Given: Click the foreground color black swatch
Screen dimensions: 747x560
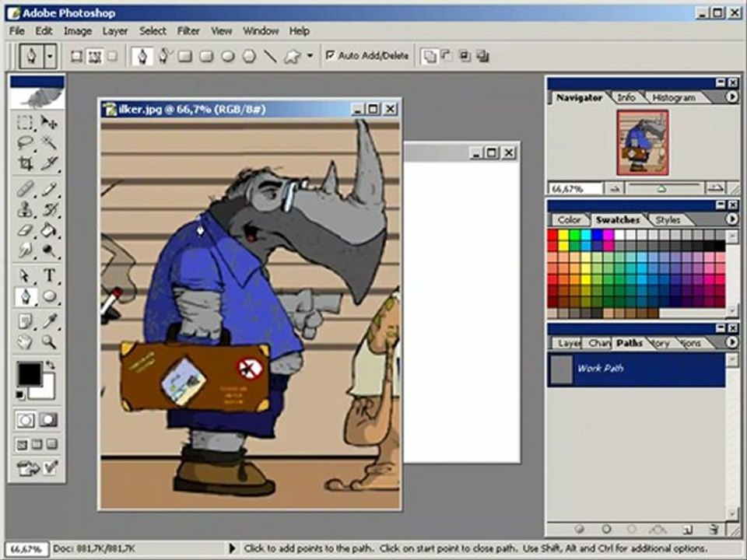Looking at the screenshot, I should click(29, 374).
